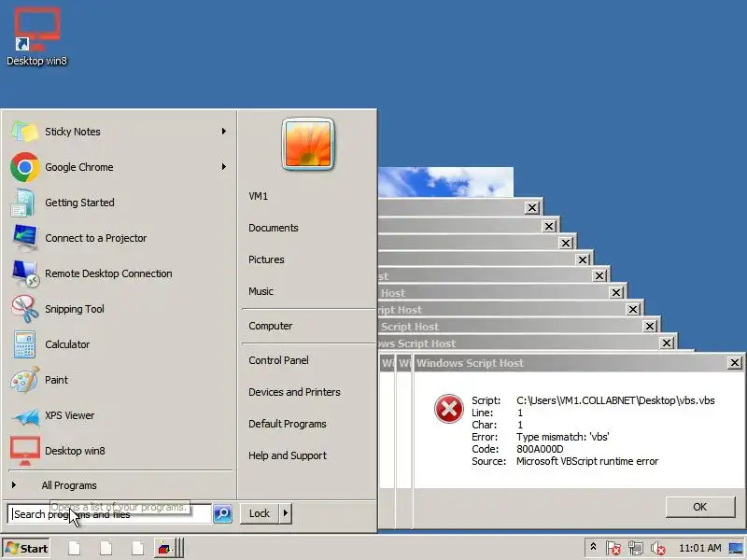Close the front Windows Script Host error dialog
Image resolution: width=747 pixels, height=560 pixels.
click(735, 363)
